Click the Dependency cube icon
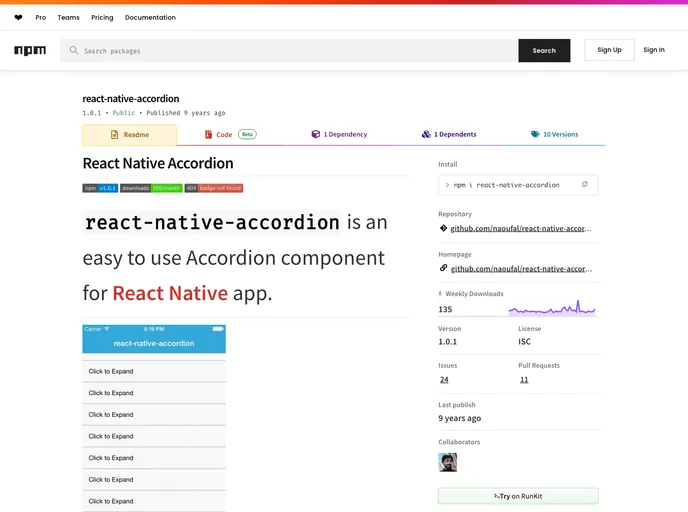The height and width of the screenshot is (512, 688). tap(315, 134)
